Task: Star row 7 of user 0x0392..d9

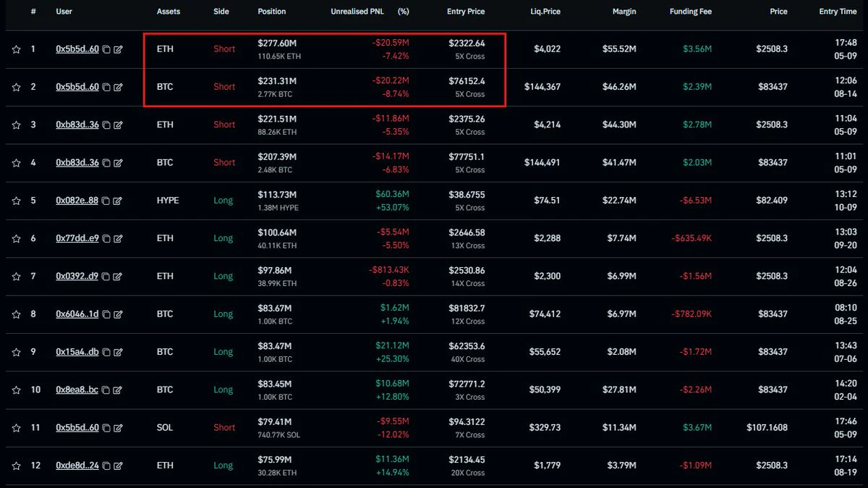Action: pos(16,277)
